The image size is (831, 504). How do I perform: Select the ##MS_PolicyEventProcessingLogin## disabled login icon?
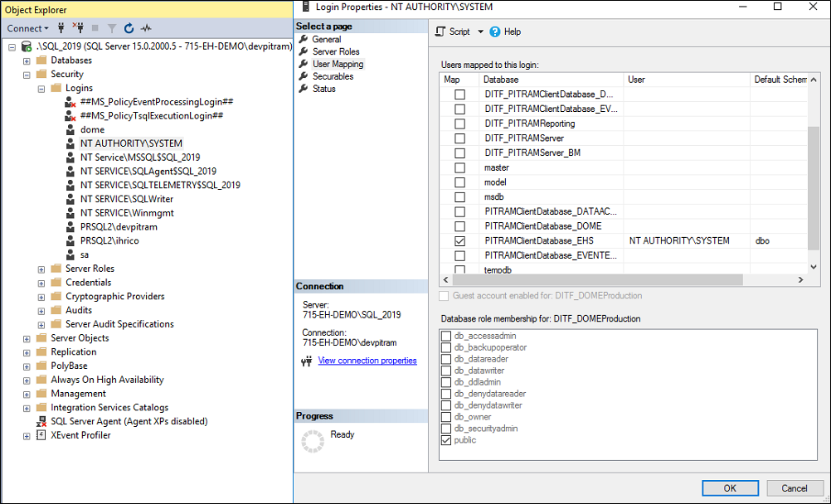coord(70,102)
